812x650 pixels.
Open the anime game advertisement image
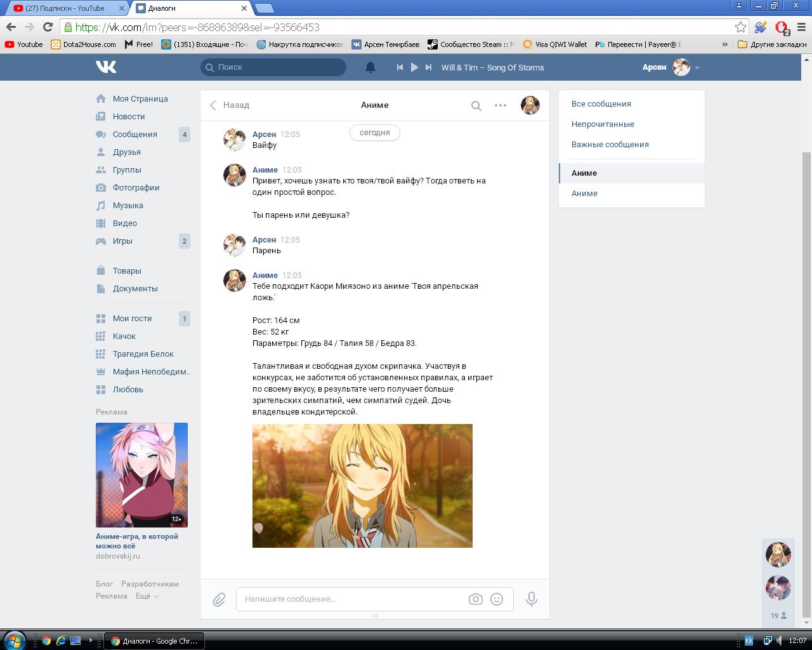tap(141, 475)
